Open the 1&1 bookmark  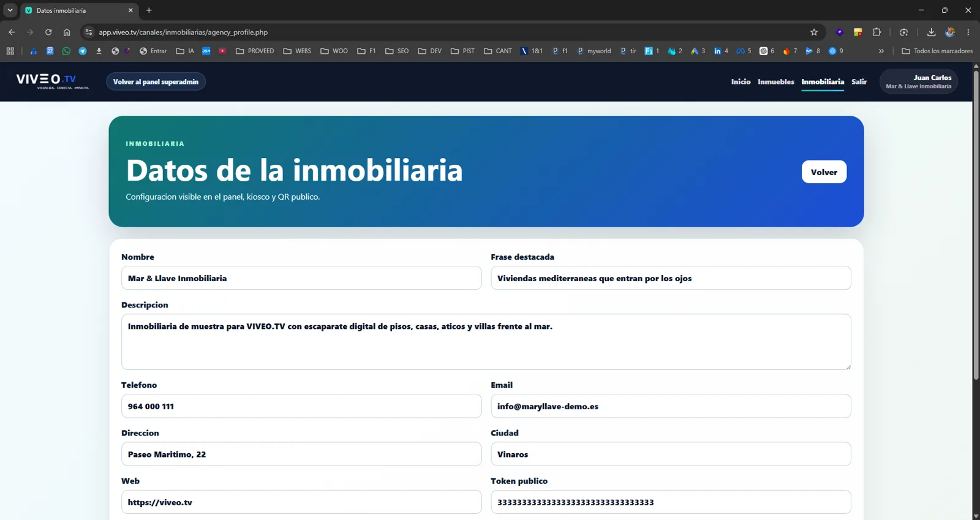(x=532, y=51)
